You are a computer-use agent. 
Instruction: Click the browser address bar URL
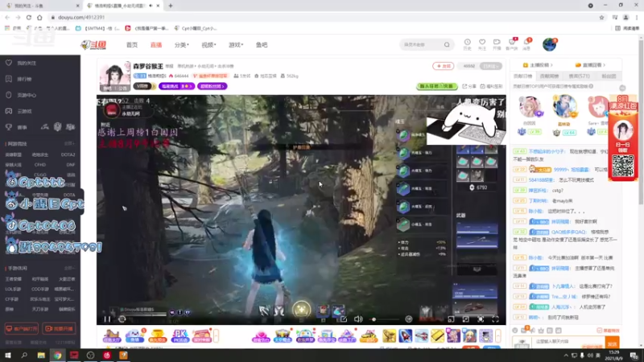click(x=81, y=17)
